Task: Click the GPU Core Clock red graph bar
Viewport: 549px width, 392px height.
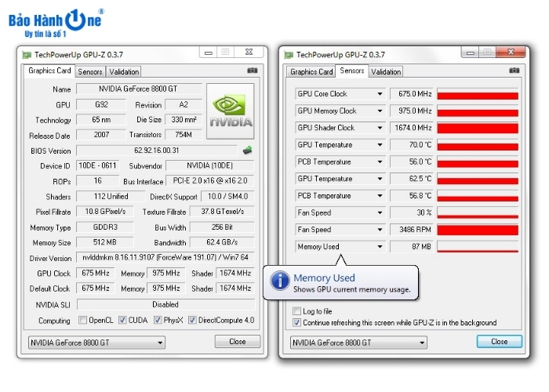Action: (x=478, y=94)
